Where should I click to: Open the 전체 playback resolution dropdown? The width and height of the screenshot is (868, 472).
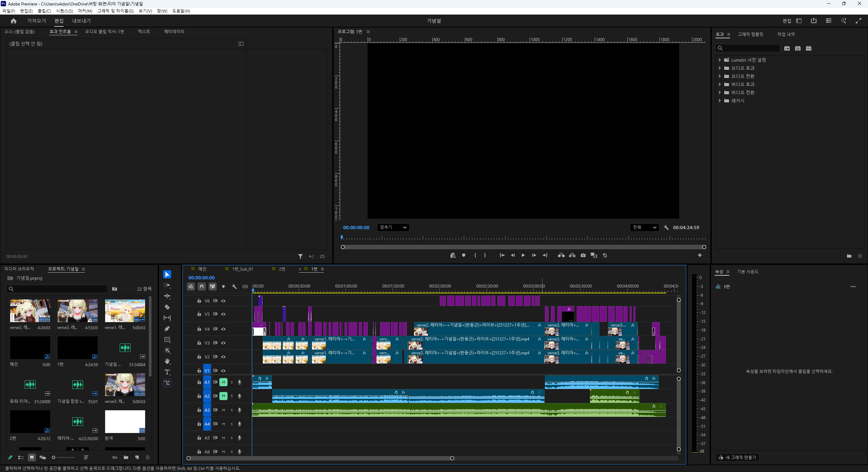[645, 228]
